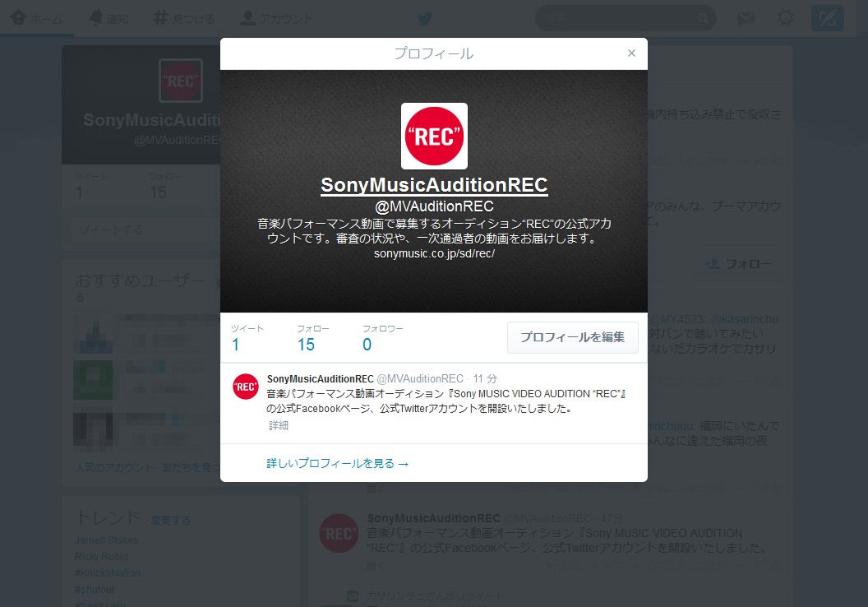Close the プロフィール dialog
The height and width of the screenshot is (607, 868).
point(631,53)
